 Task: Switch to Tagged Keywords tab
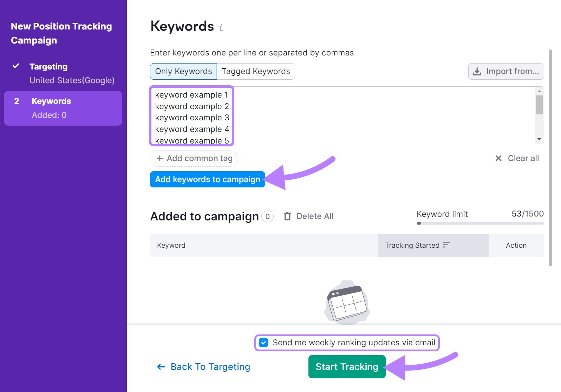[x=256, y=72]
